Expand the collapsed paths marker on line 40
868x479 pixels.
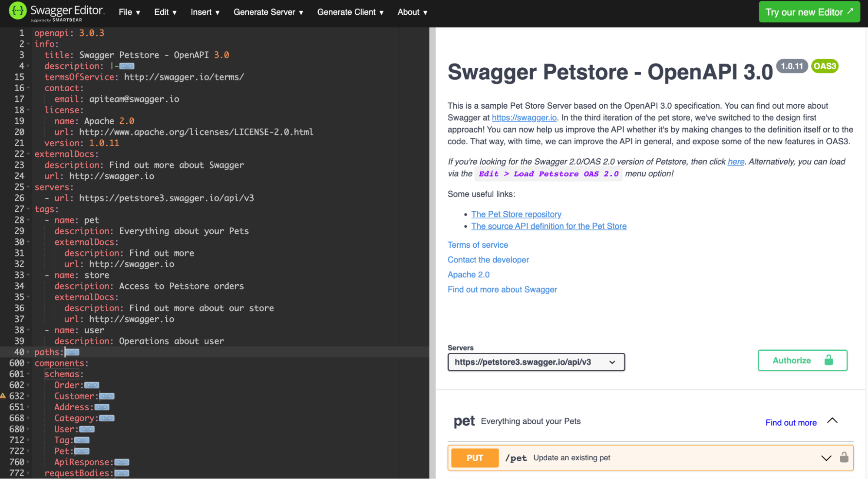72,352
